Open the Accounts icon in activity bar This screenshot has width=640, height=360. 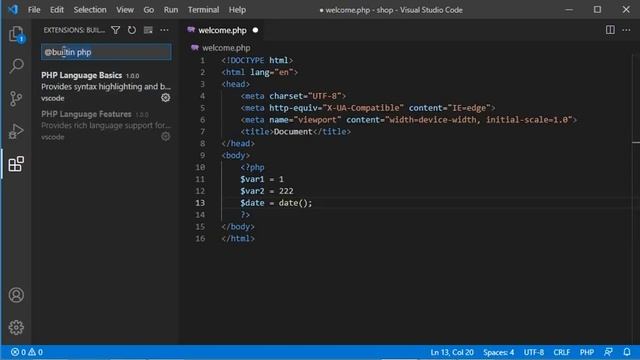(x=16, y=295)
